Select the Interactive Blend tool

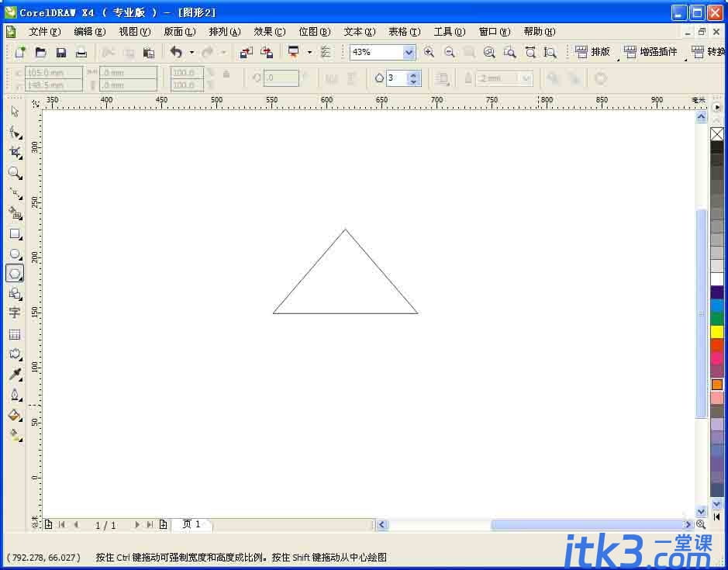(15, 354)
